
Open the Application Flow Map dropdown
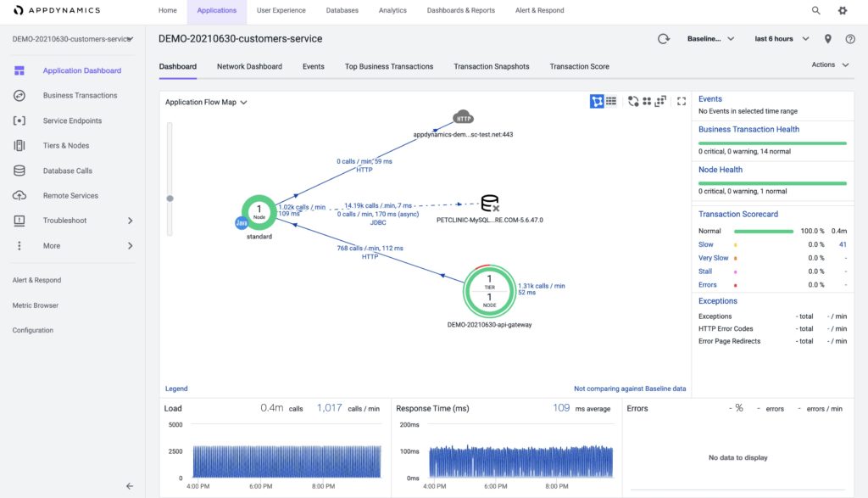pyautogui.click(x=206, y=102)
